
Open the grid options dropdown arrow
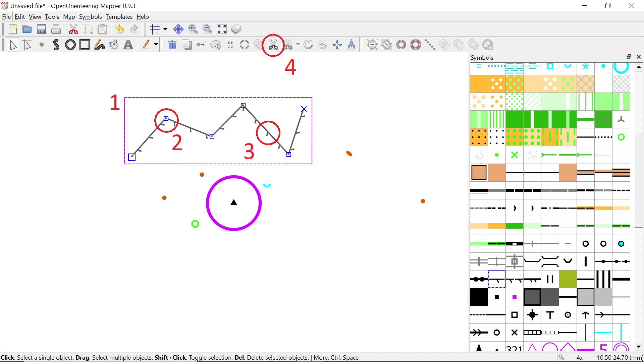tap(165, 29)
